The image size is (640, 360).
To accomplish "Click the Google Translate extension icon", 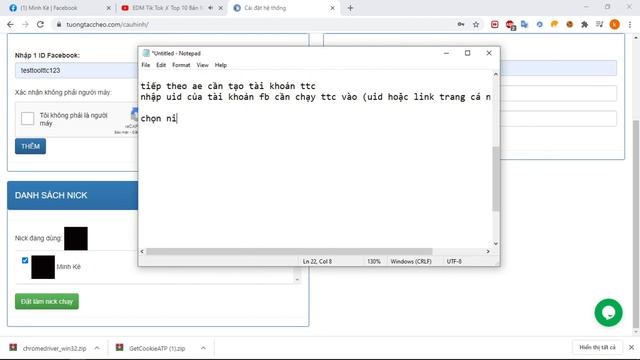I will (524, 24).
